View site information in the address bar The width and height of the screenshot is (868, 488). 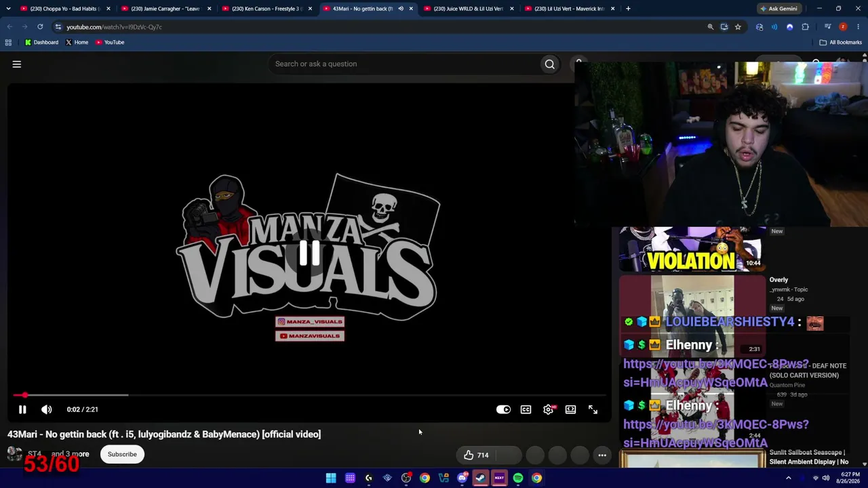(x=58, y=26)
